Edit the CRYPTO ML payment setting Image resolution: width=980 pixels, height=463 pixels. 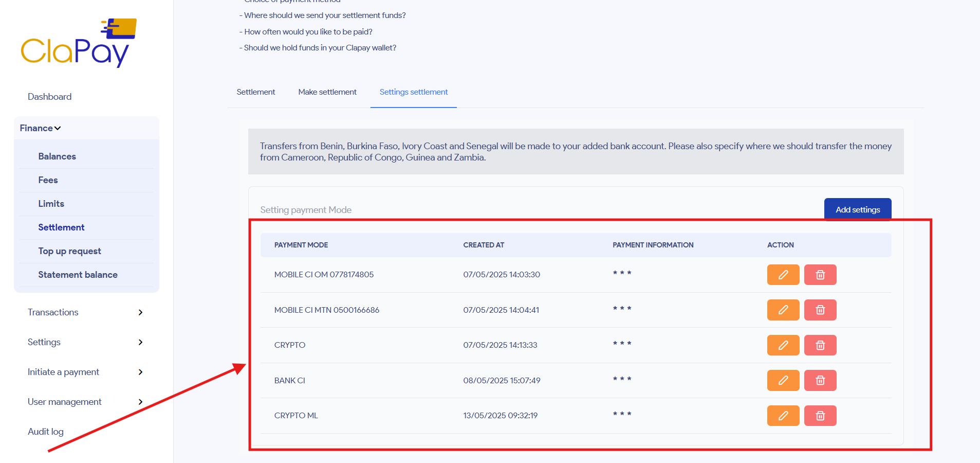[x=783, y=416]
